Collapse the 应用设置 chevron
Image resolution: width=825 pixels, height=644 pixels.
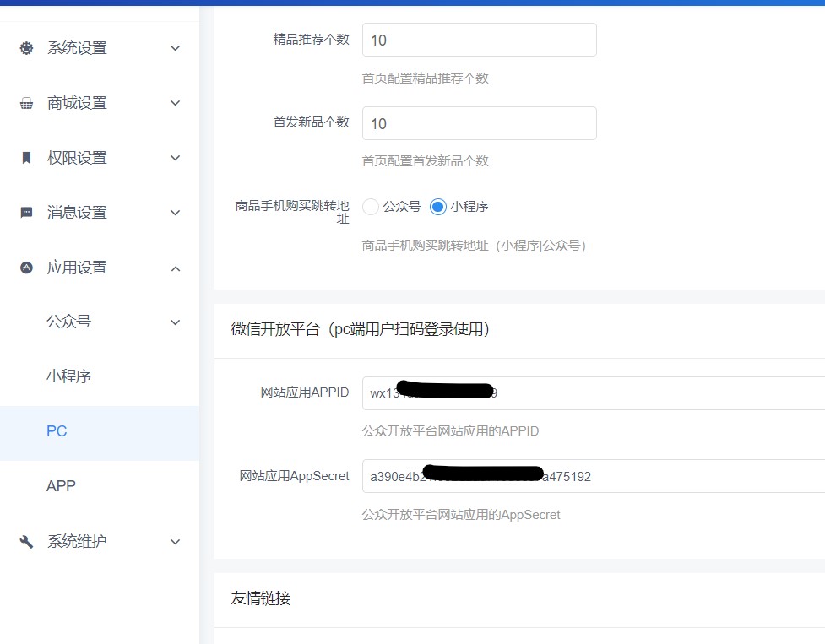(176, 268)
